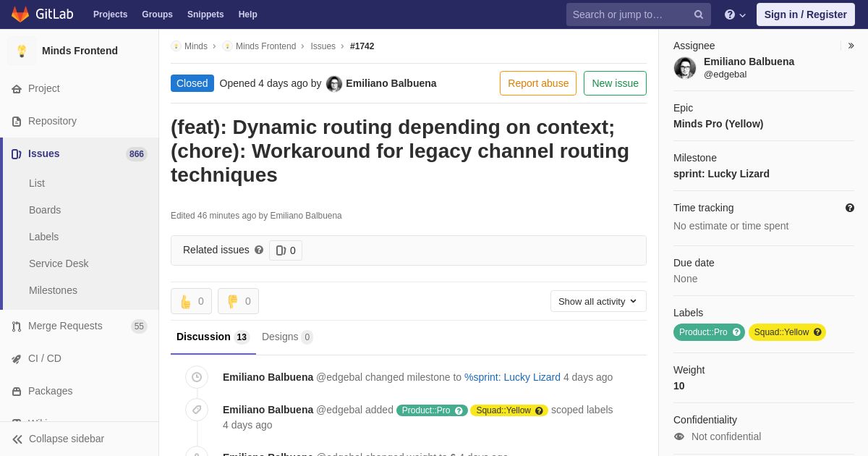This screenshot has width=868, height=456.
Task: Click the label change tag icon in the timeline
Action: point(197,410)
